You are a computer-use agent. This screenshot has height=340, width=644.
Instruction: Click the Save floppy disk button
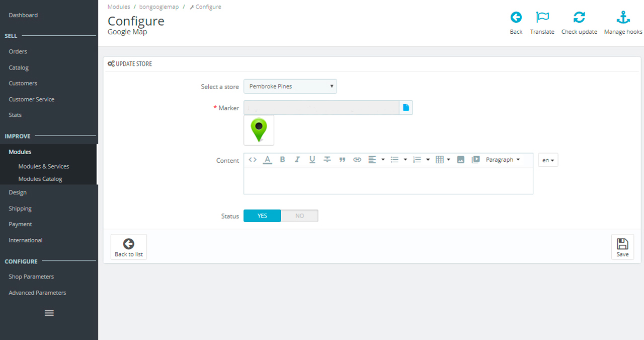[x=622, y=247]
